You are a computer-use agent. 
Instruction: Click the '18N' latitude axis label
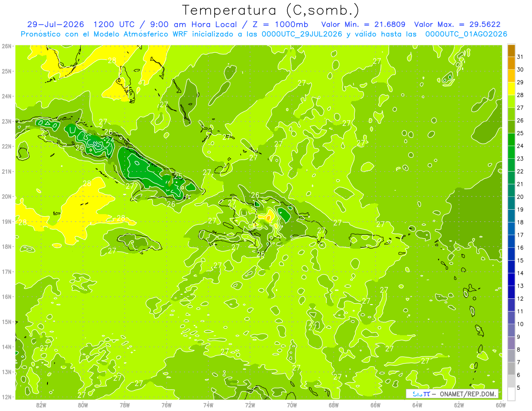(x=7, y=247)
